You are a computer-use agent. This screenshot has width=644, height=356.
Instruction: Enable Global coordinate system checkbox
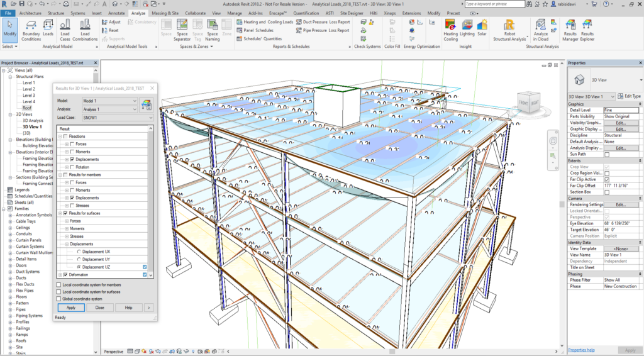58,299
